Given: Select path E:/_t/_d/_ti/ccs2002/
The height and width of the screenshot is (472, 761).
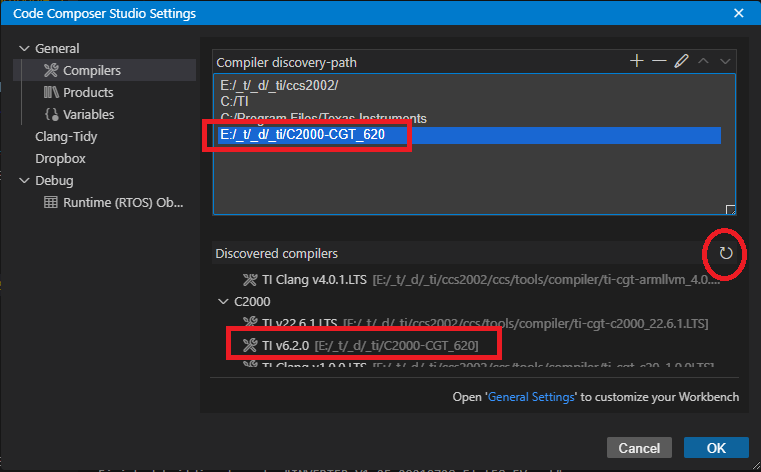Looking at the screenshot, I should coord(469,85).
